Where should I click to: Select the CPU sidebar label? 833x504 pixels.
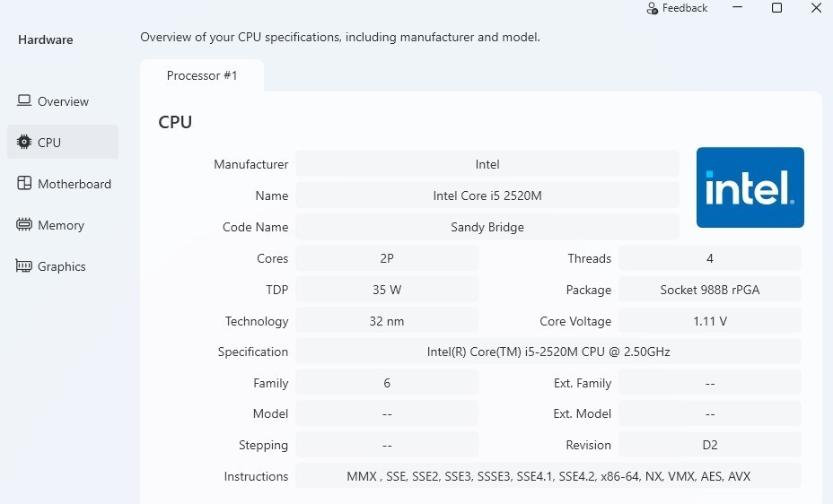(x=48, y=143)
